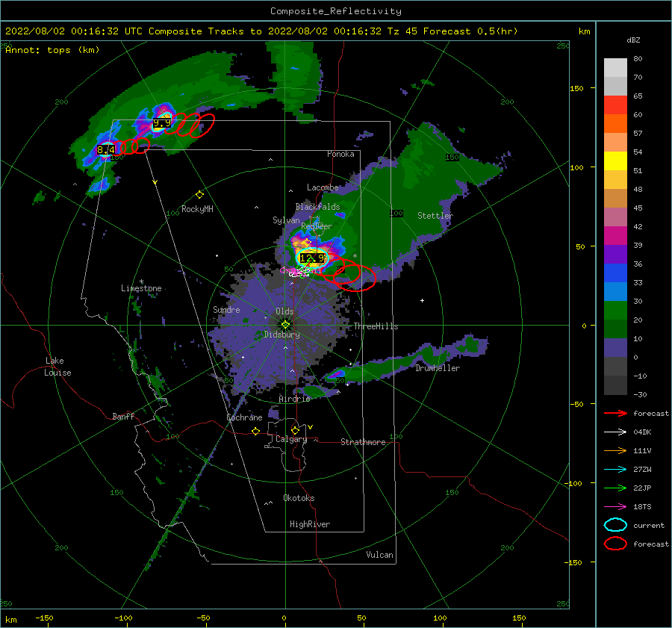Click the Lacombe town label
Screen dimensions: 672x628
[323, 187]
